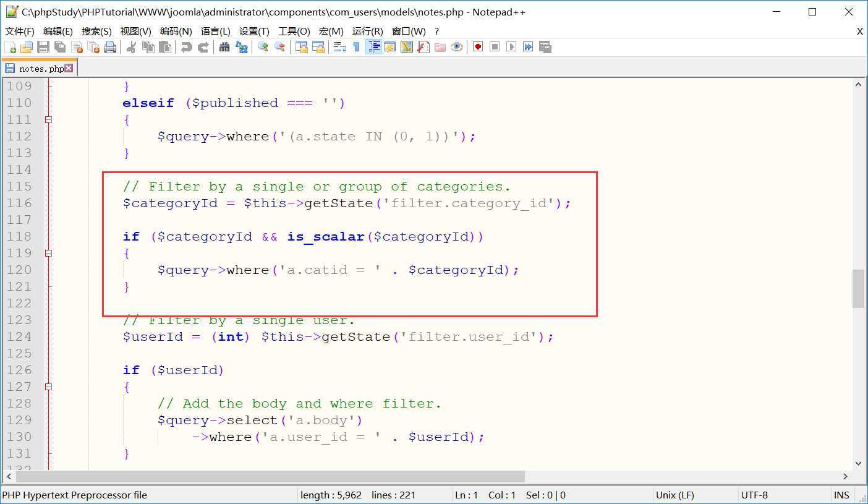Viewport: 868px width, 504px height.
Task: Click the stop macro recording icon
Action: (495, 47)
